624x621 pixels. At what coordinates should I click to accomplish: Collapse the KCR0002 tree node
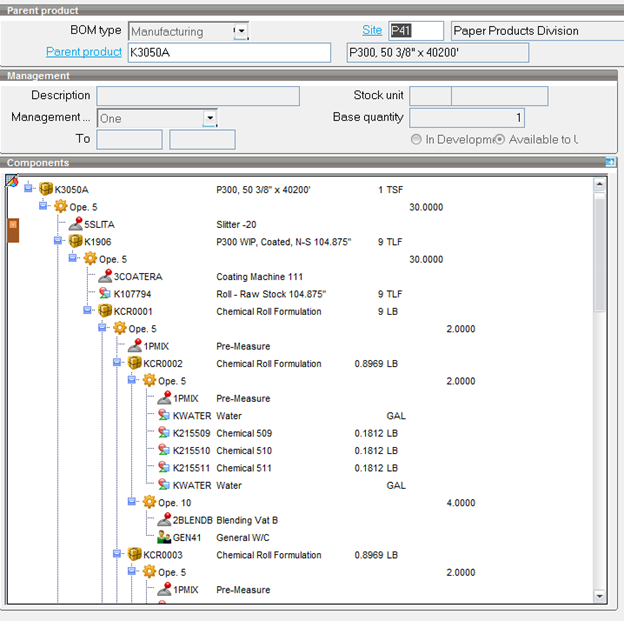coord(118,363)
